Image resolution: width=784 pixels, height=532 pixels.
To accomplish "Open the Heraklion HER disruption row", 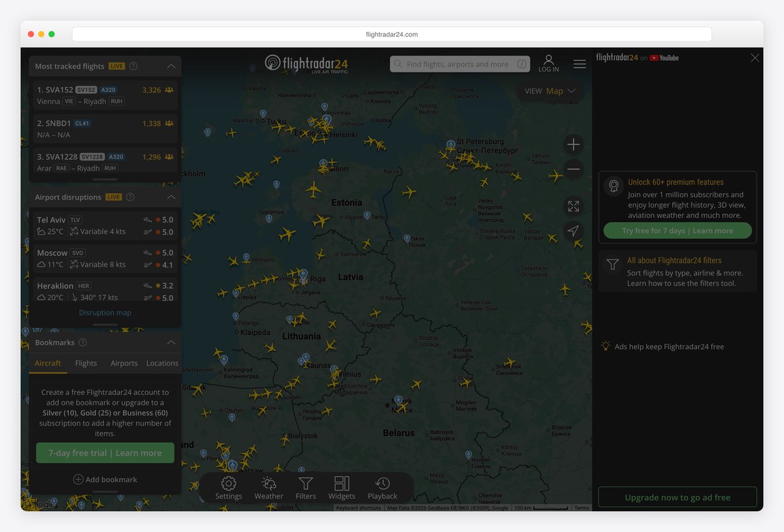I will click(105, 290).
